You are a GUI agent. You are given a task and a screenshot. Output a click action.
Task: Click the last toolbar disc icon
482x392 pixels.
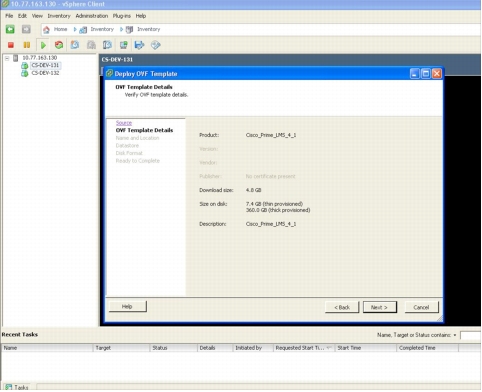[156, 45]
